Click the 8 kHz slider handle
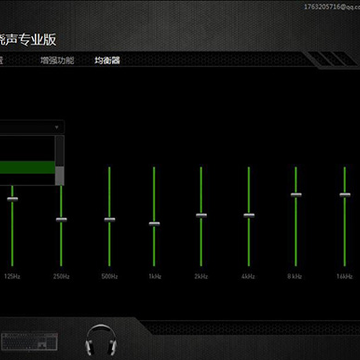The image size is (360, 360). tap(296, 195)
